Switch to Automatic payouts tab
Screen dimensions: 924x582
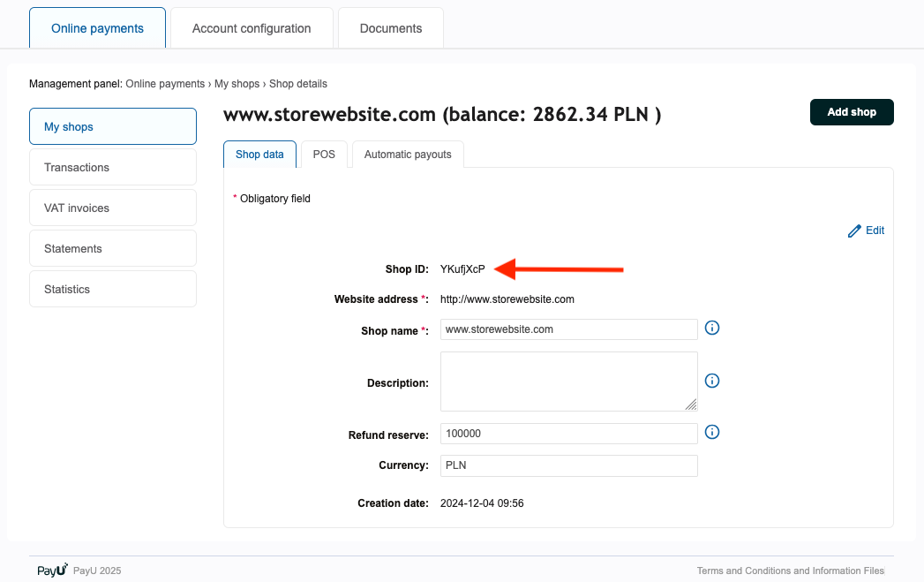click(x=408, y=155)
